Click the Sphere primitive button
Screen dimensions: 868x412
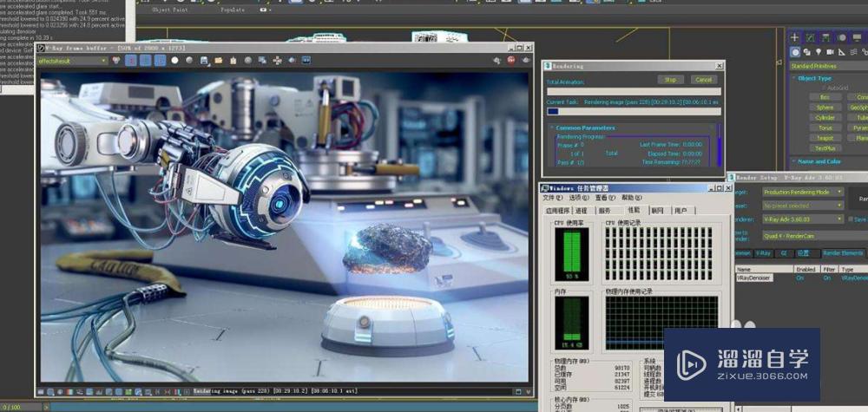pos(825,108)
